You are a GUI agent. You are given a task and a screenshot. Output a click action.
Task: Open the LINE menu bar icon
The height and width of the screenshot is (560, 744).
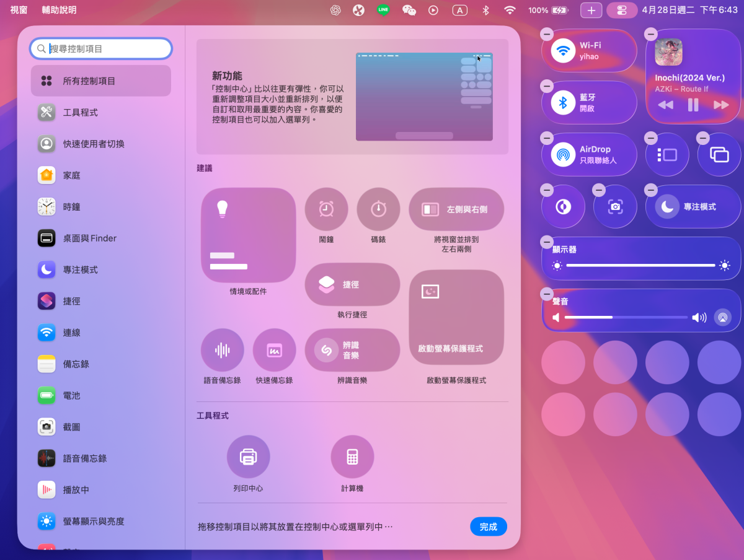pyautogui.click(x=383, y=10)
